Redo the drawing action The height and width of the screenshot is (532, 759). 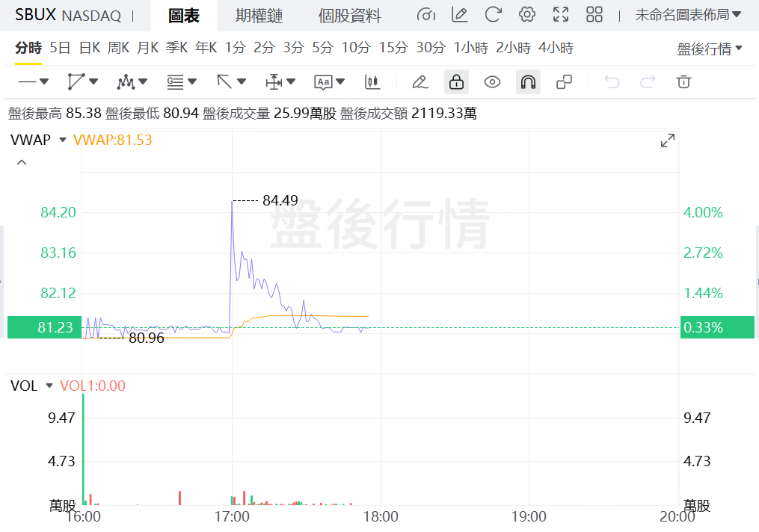pyautogui.click(x=648, y=81)
